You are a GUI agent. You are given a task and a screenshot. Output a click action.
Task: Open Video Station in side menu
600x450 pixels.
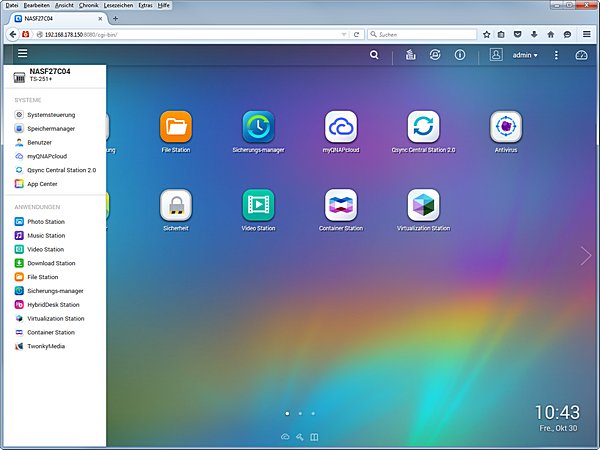(39, 249)
